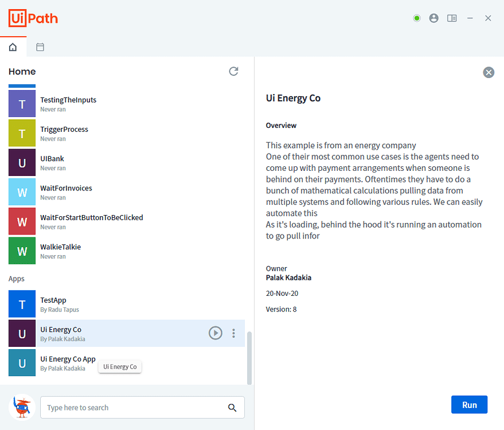Click the Overview heading
The width and height of the screenshot is (504, 430).
[x=281, y=126]
